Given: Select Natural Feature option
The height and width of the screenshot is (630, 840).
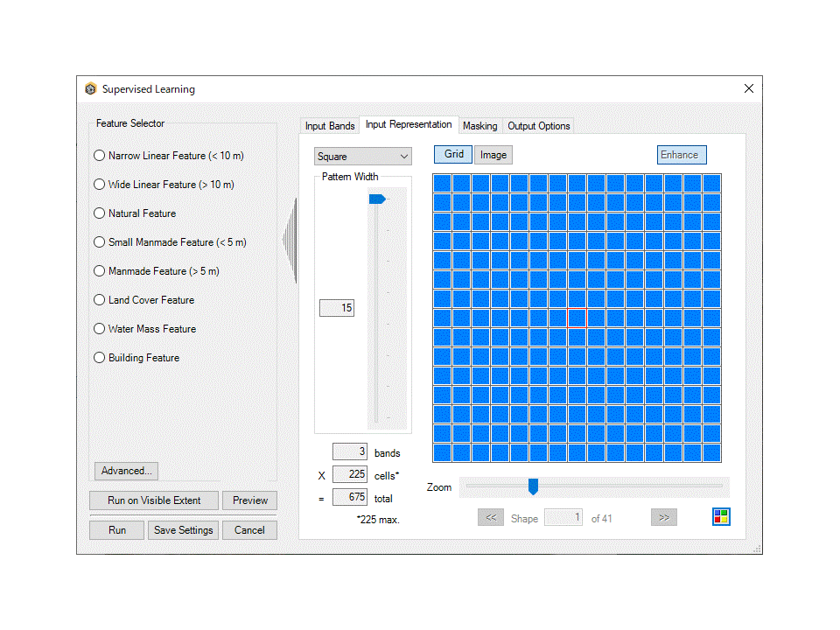Looking at the screenshot, I should 99,213.
